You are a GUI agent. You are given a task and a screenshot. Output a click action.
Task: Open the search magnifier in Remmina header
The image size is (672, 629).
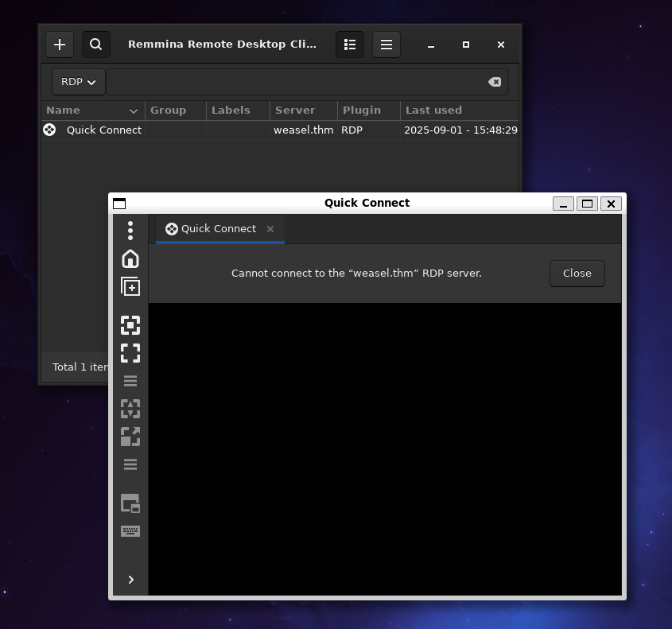coord(96,45)
